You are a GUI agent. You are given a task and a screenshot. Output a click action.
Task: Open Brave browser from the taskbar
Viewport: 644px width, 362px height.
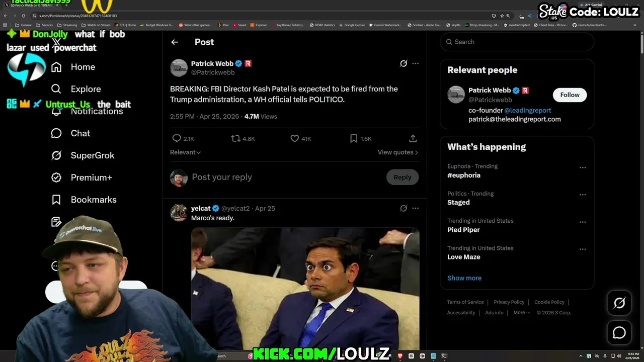(400, 356)
